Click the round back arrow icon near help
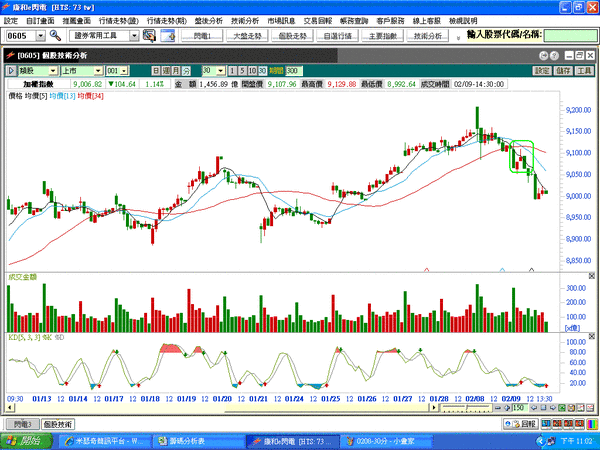The width and height of the screenshot is (600, 450). coord(544,56)
